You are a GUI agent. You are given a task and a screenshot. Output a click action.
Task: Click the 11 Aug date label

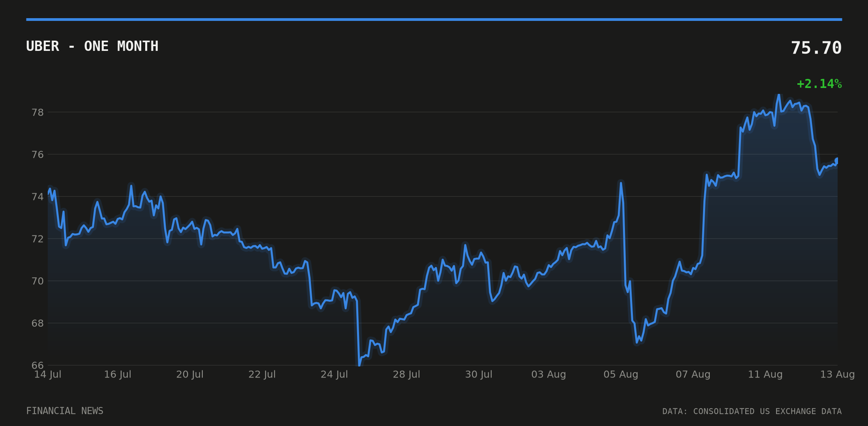(765, 374)
